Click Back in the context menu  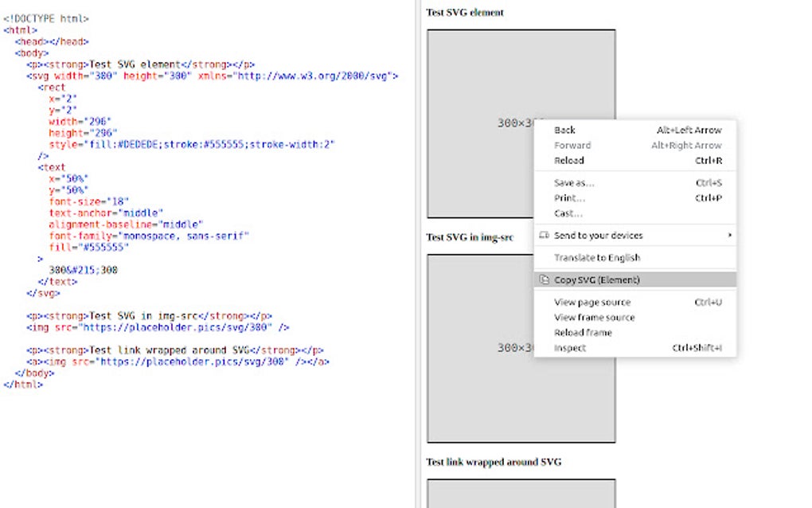(564, 130)
